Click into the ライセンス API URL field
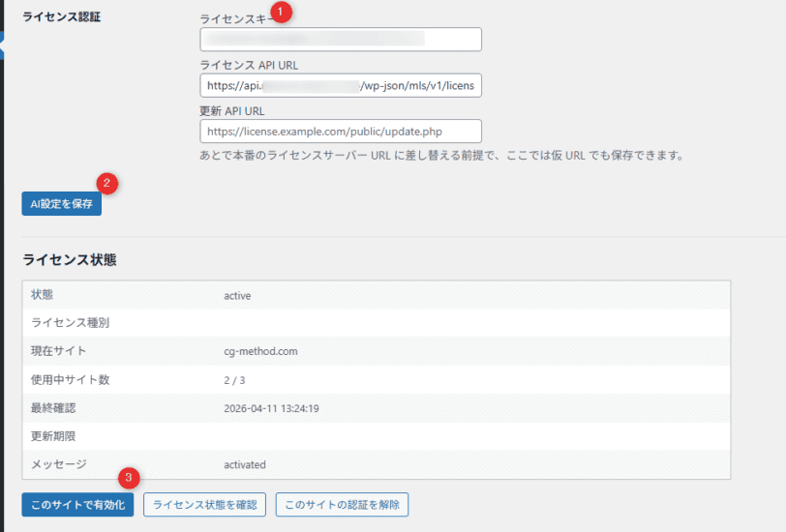 (340, 85)
